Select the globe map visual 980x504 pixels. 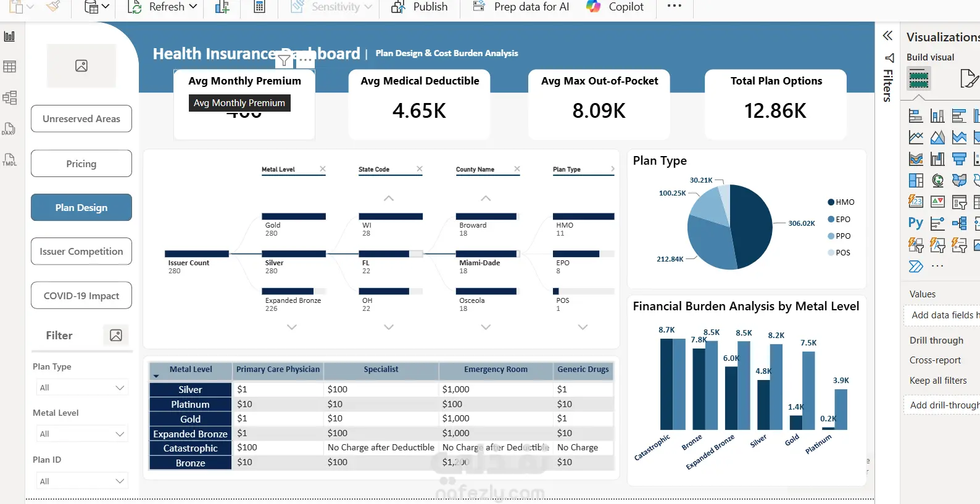click(937, 180)
